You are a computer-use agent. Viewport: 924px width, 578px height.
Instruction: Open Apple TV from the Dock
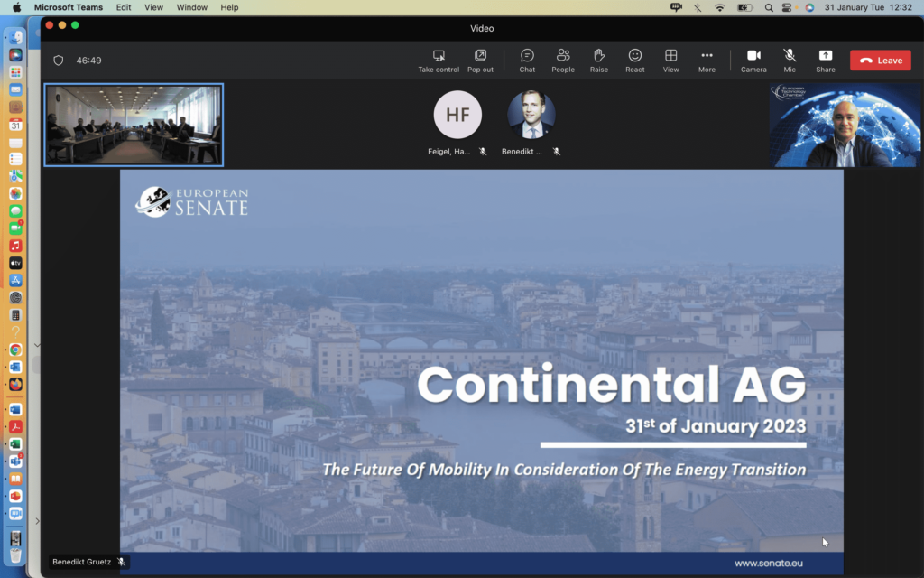[x=16, y=263]
